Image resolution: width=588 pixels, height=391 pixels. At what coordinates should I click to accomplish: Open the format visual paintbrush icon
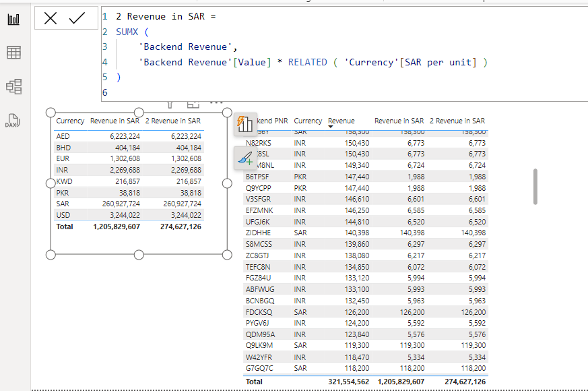(x=245, y=158)
